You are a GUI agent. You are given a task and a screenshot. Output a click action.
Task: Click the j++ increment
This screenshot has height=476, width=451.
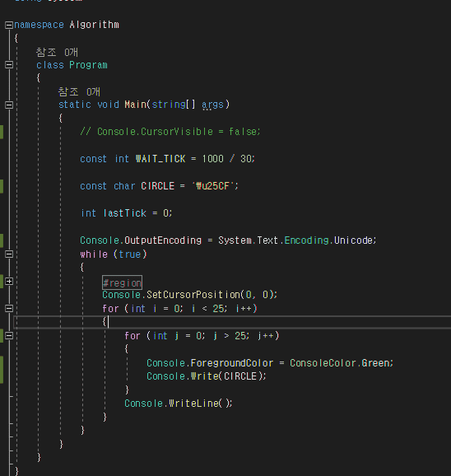266,336
